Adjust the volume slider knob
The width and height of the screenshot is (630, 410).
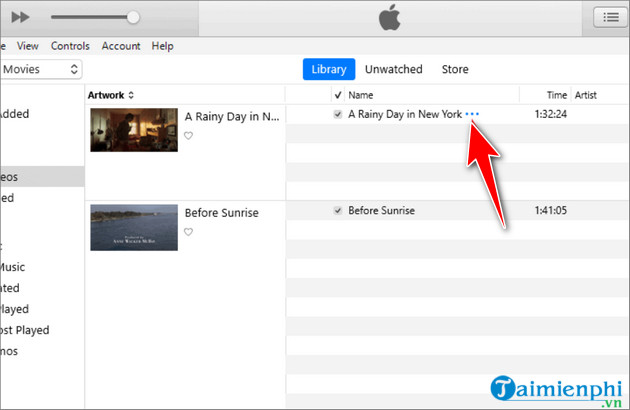[133, 17]
